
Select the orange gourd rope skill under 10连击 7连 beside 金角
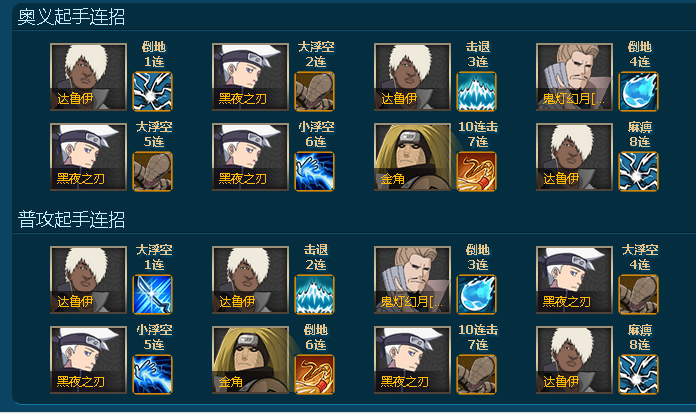[477, 172]
